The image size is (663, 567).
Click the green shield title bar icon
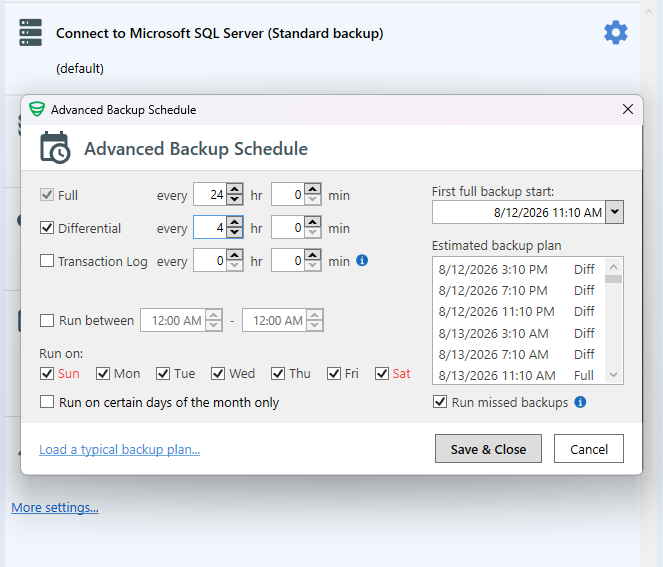[x=37, y=110]
